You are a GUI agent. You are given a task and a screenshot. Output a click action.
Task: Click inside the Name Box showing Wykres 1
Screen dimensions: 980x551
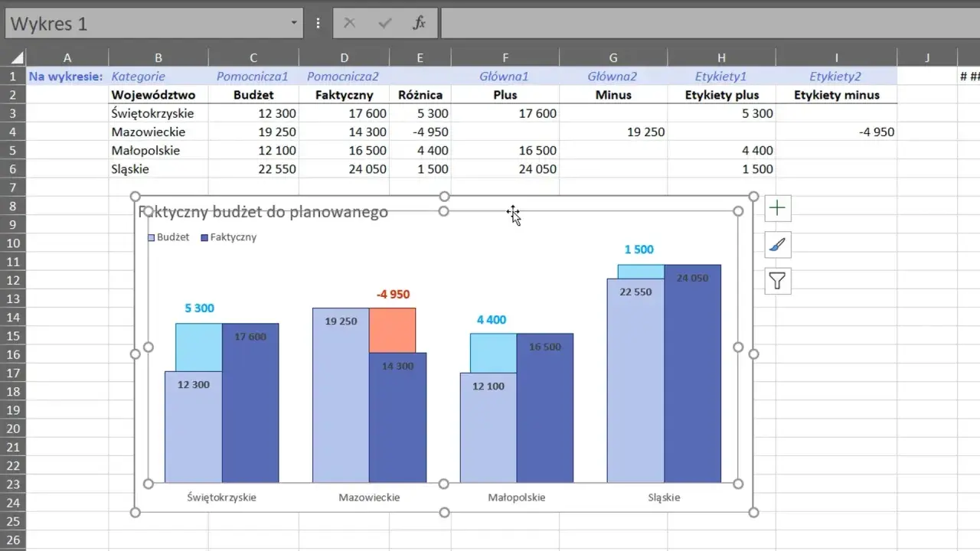pyautogui.click(x=145, y=23)
